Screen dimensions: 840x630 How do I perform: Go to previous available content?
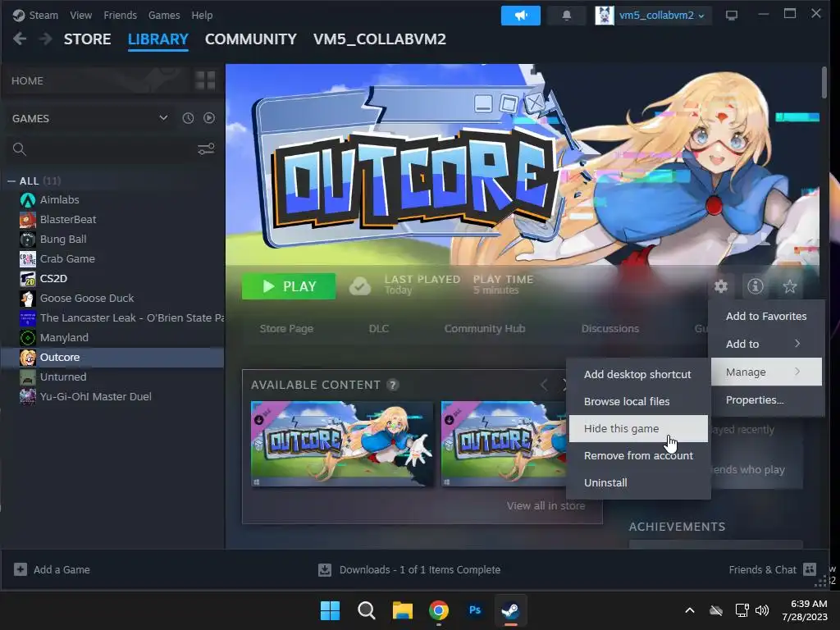544,385
